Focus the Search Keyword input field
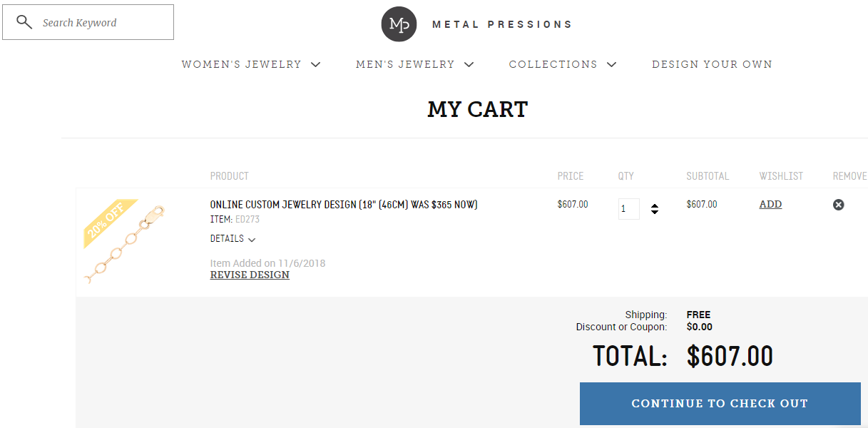The image size is (868, 428). click(x=88, y=22)
